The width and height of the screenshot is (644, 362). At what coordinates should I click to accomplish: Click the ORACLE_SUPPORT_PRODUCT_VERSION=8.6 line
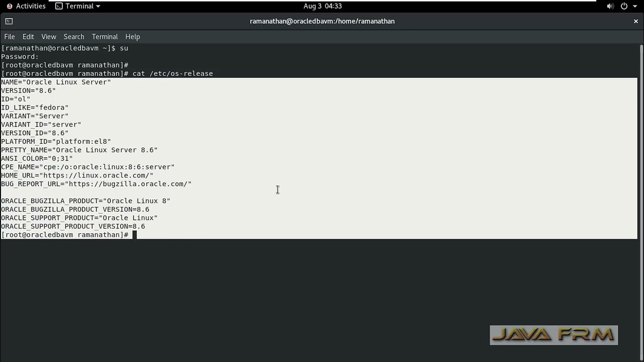(x=73, y=226)
